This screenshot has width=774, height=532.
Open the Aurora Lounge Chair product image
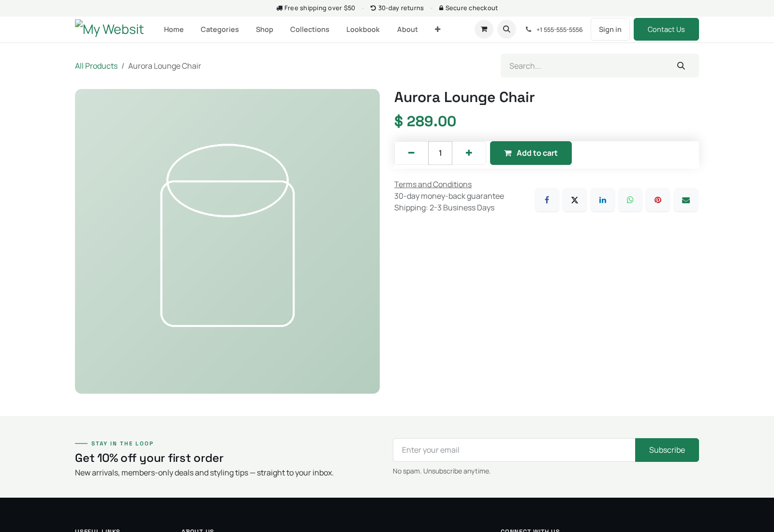227,241
